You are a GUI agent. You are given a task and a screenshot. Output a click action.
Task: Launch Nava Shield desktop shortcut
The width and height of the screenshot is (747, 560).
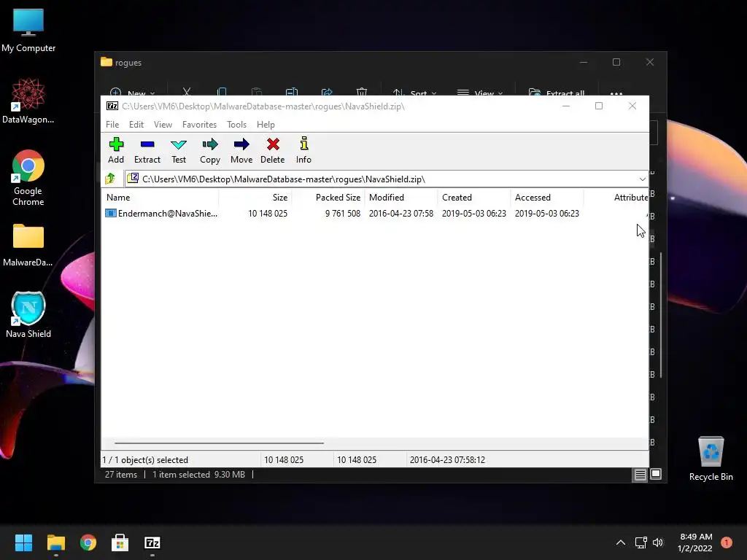[x=28, y=315]
